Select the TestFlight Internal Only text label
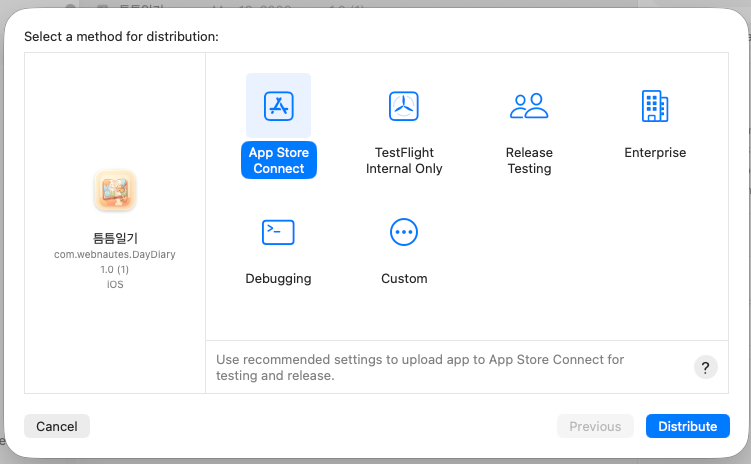 (404, 161)
